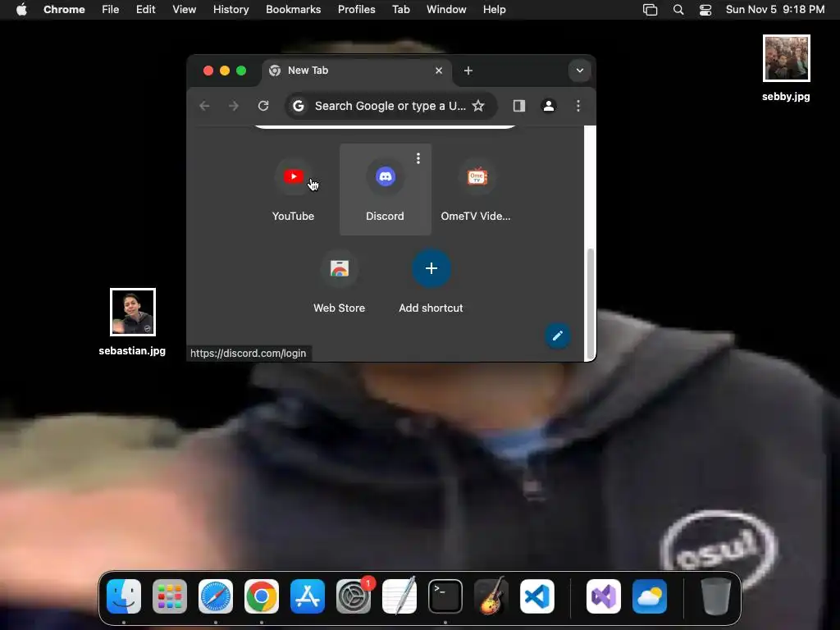Open Launchpad from the Dock

(170, 596)
